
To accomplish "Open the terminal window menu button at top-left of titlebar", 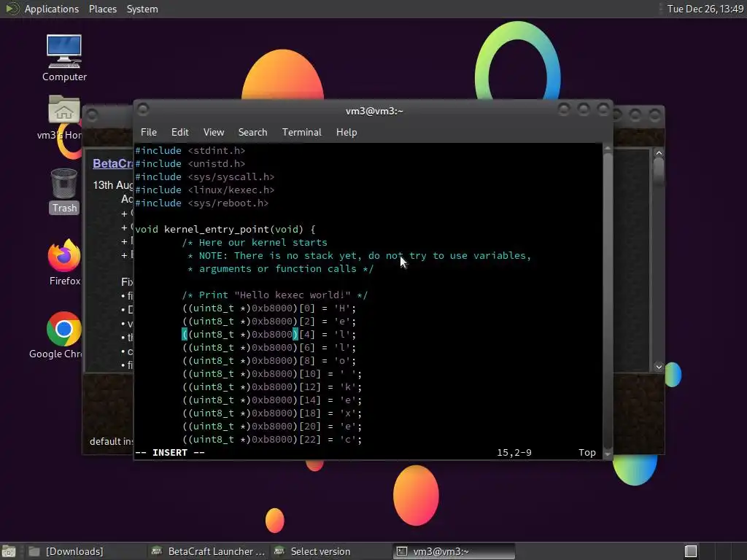I will coord(143,110).
